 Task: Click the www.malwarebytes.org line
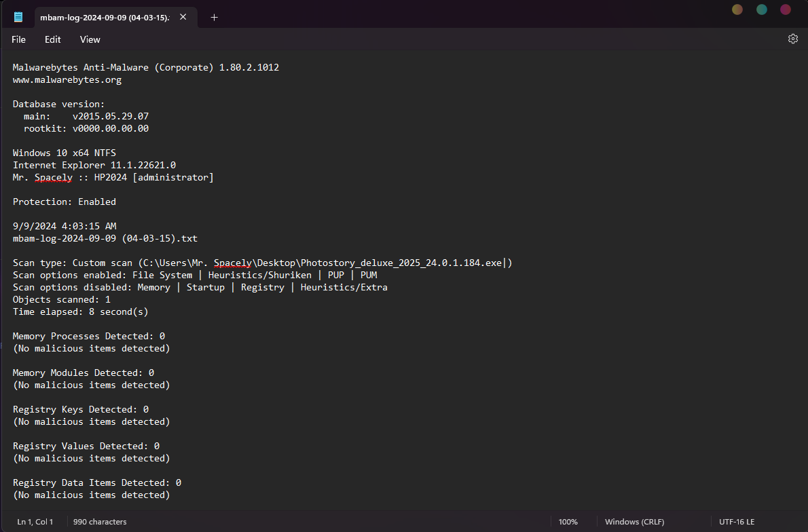point(67,80)
